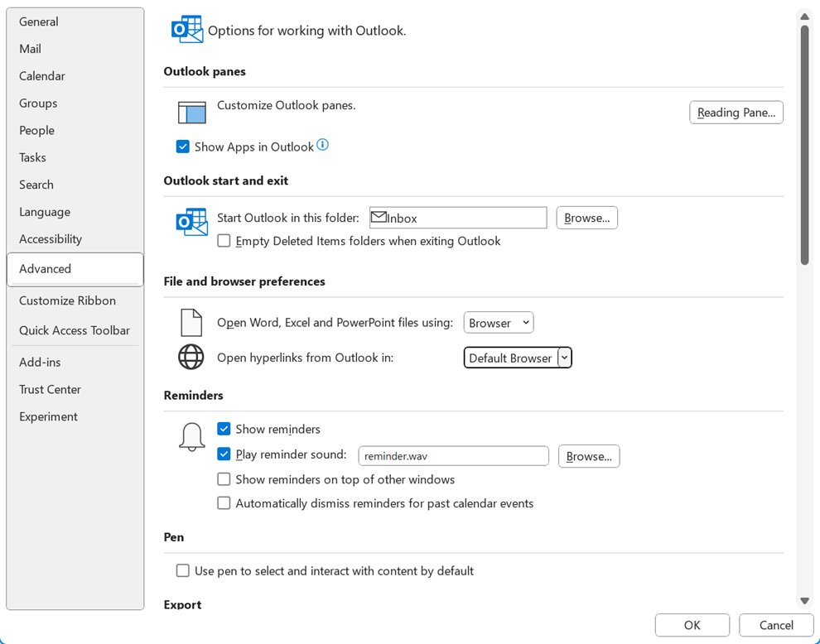Click the Inbox start folder field
The width and height of the screenshot is (820, 644).
[458, 218]
